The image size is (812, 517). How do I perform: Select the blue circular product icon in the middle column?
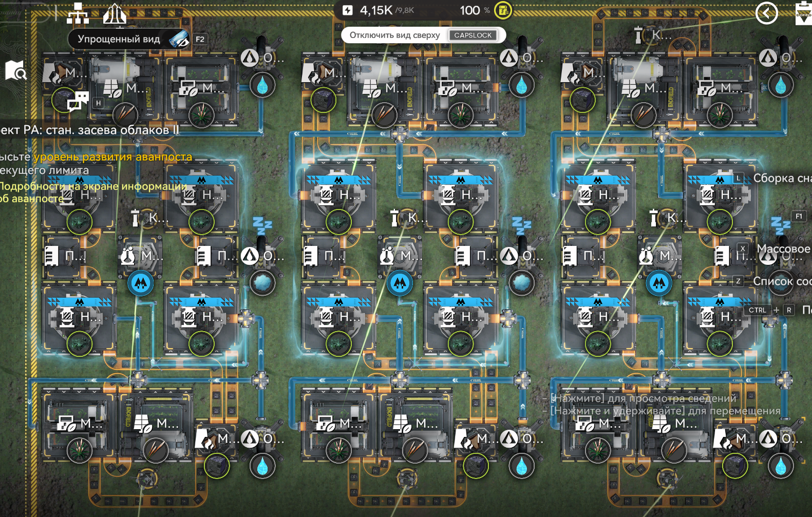click(400, 283)
